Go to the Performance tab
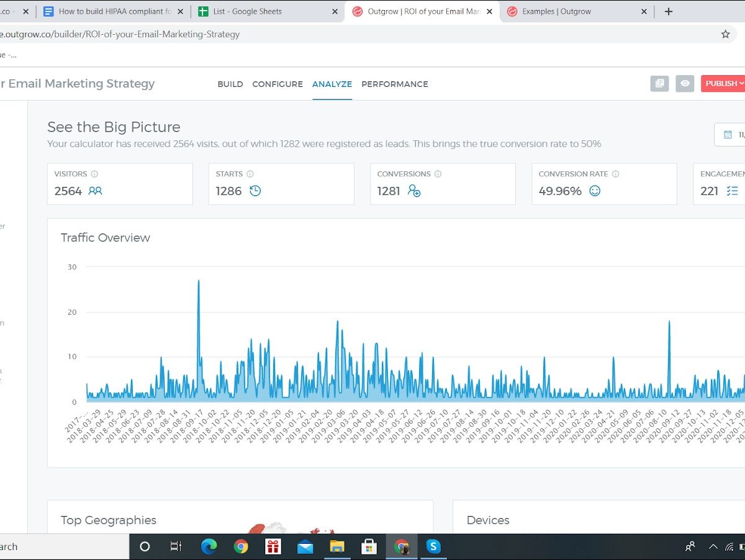The height and width of the screenshot is (560, 745). 395,84
